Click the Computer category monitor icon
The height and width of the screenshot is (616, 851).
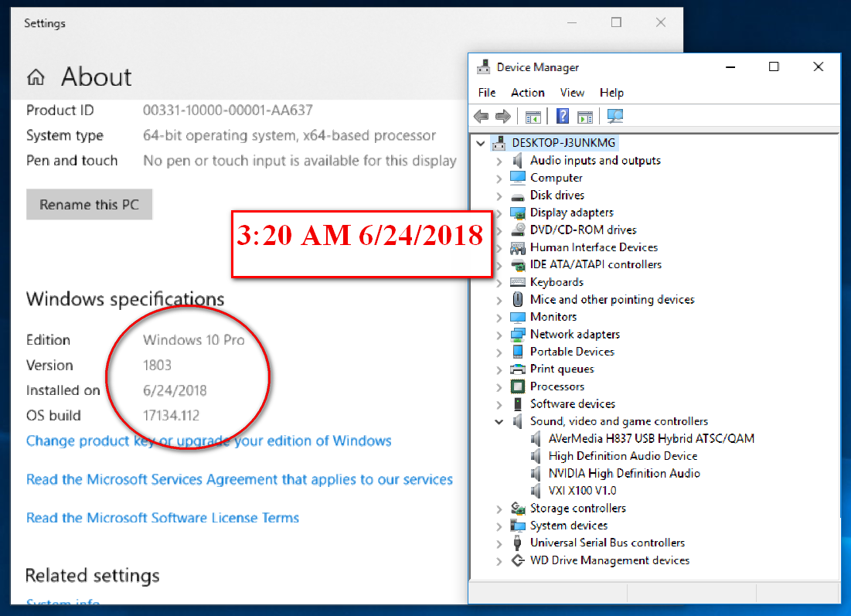click(x=518, y=178)
